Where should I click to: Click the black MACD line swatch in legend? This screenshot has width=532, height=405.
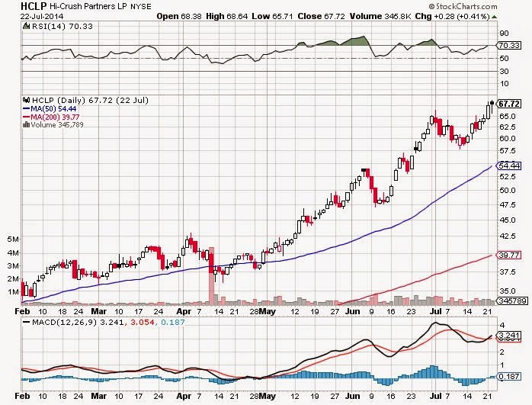click(26, 322)
